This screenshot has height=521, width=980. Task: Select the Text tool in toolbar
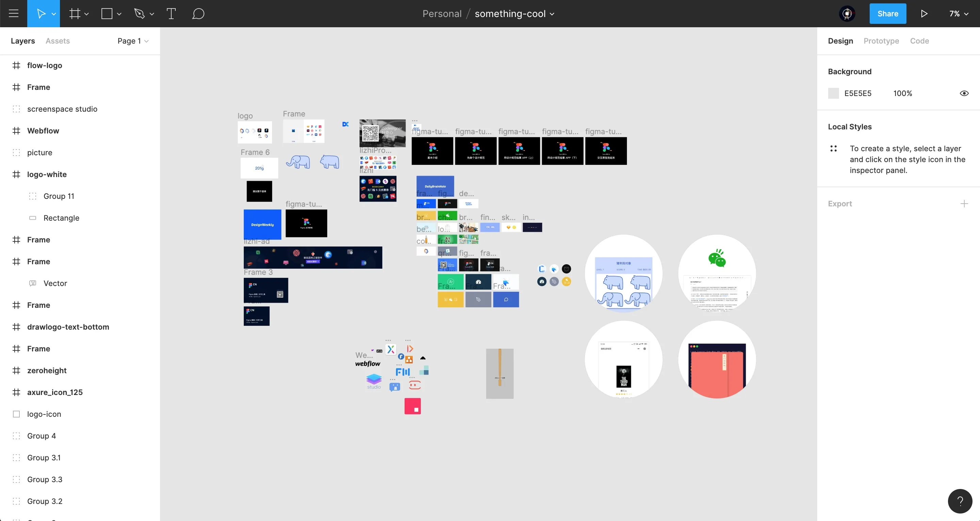click(171, 14)
